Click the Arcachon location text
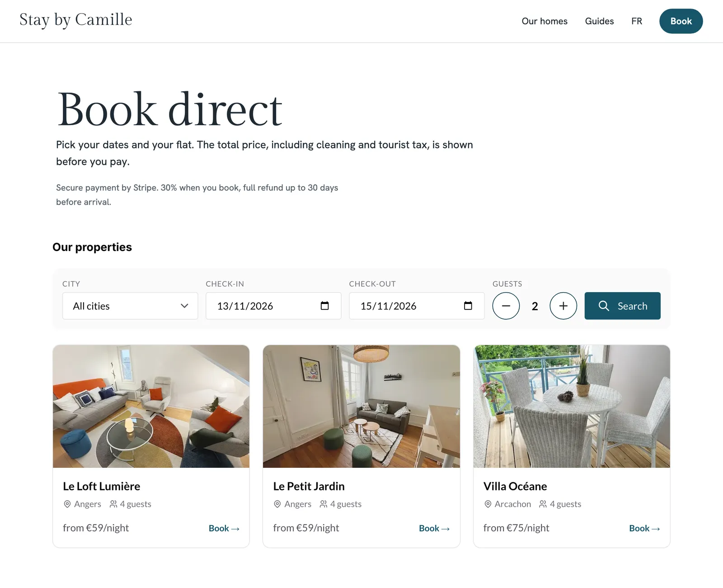The width and height of the screenshot is (723, 588). click(513, 504)
